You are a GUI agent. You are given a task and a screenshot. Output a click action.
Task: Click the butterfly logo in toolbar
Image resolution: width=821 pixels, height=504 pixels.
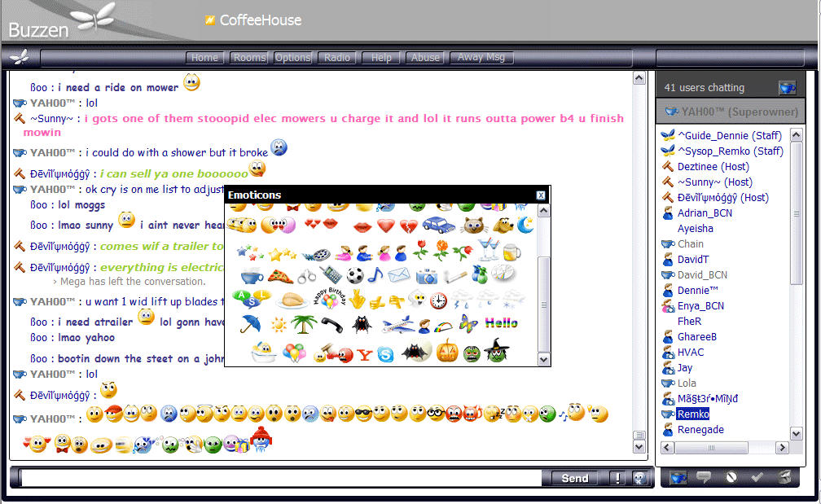coord(20,57)
